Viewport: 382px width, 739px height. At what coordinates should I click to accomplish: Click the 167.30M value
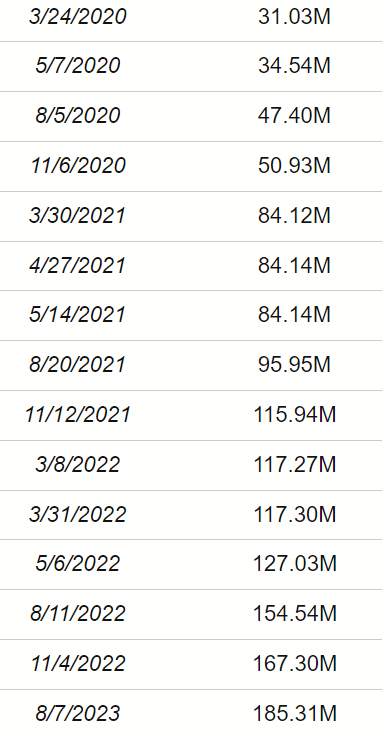(295, 664)
